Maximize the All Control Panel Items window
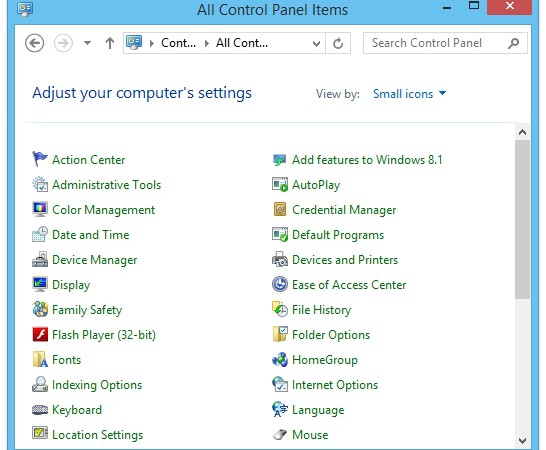Viewport: 546px width, 450px height. (x=474, y=6)
